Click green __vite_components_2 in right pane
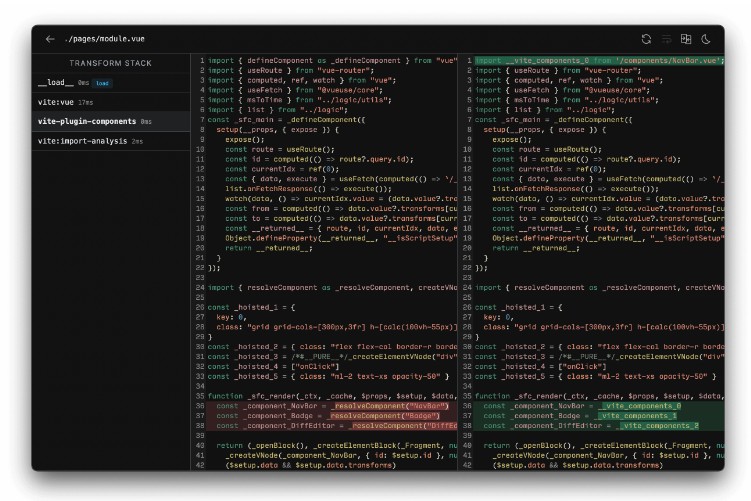This screenshot has width=751, height=501. [x=657, y=426]
